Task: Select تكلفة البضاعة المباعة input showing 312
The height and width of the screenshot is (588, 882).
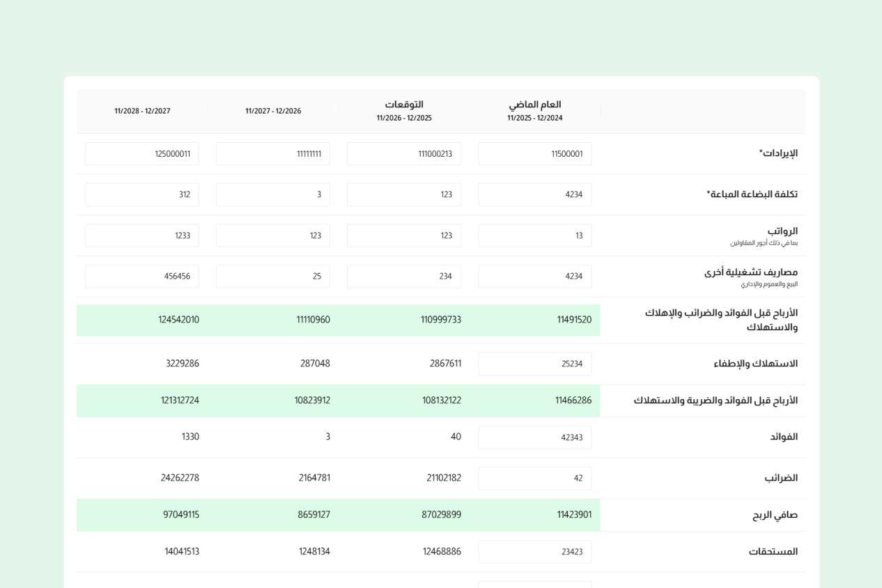Action: (x=141, y=194)
